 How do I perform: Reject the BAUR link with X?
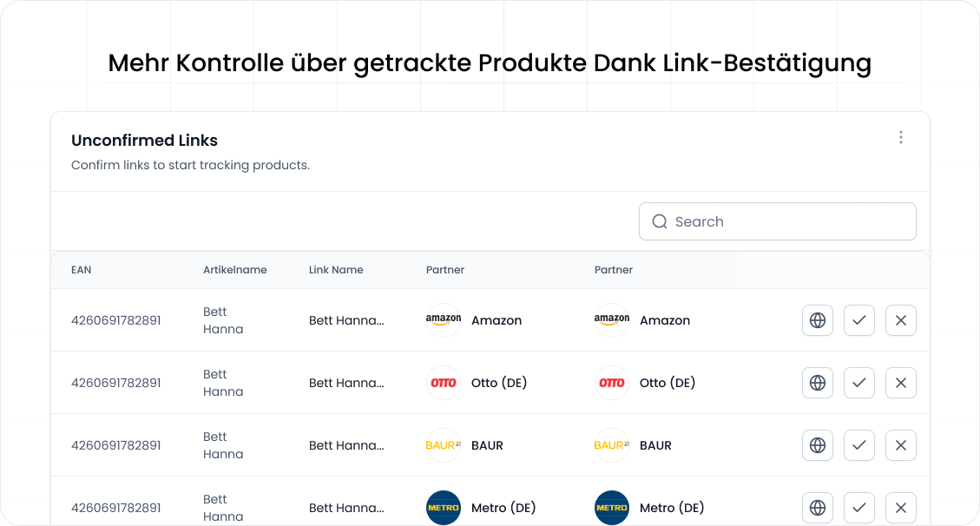901,445
